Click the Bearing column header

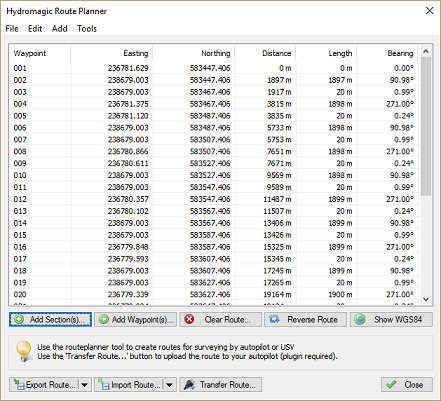pos(387,53)
